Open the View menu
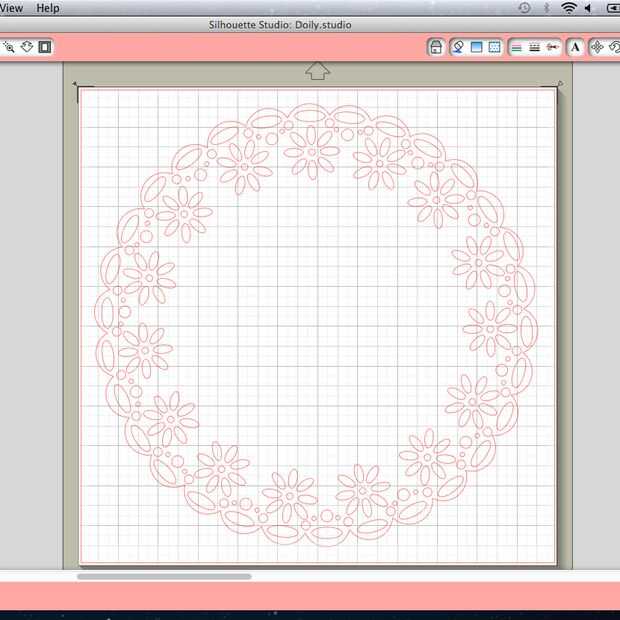Viewport: 620px width, 620px height. (11, 8)
